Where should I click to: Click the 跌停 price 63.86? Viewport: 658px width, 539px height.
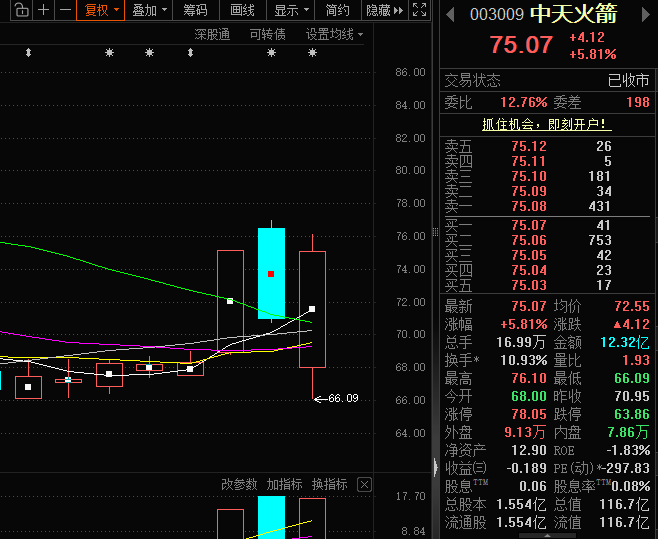632,414
